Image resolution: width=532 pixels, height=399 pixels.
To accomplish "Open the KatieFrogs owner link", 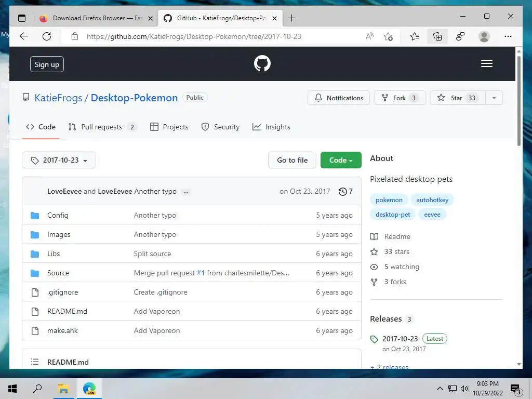I will 58,98.
